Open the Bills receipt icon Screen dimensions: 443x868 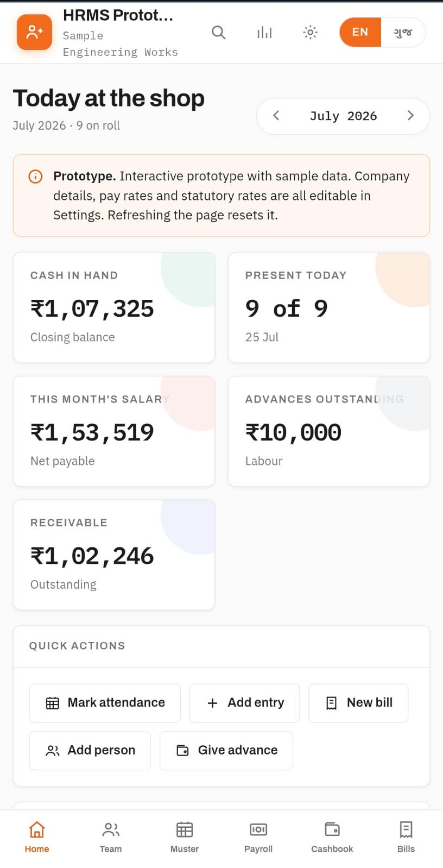[x=406, y=829]
